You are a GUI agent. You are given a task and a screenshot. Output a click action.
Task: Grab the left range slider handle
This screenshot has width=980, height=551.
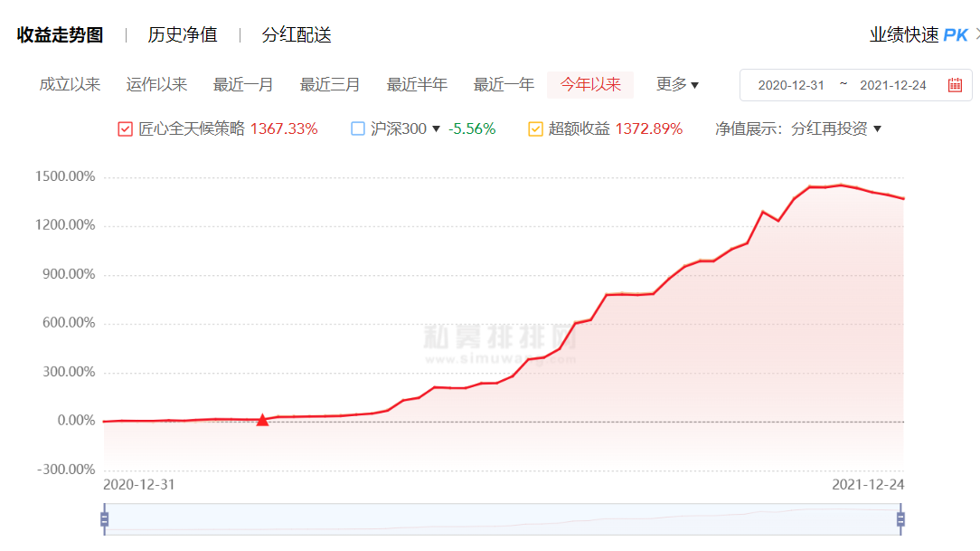[104, 519]
